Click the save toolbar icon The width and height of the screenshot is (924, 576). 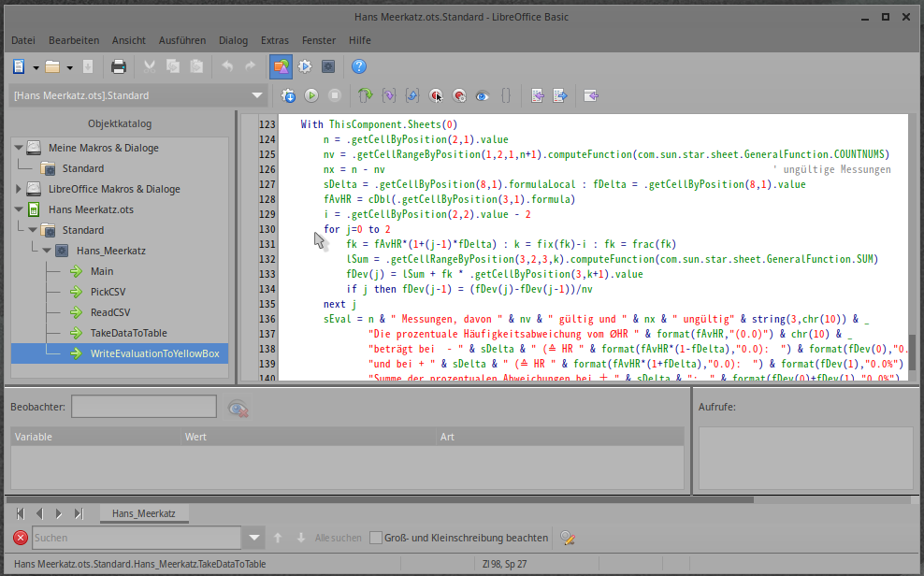pos(88,66)
